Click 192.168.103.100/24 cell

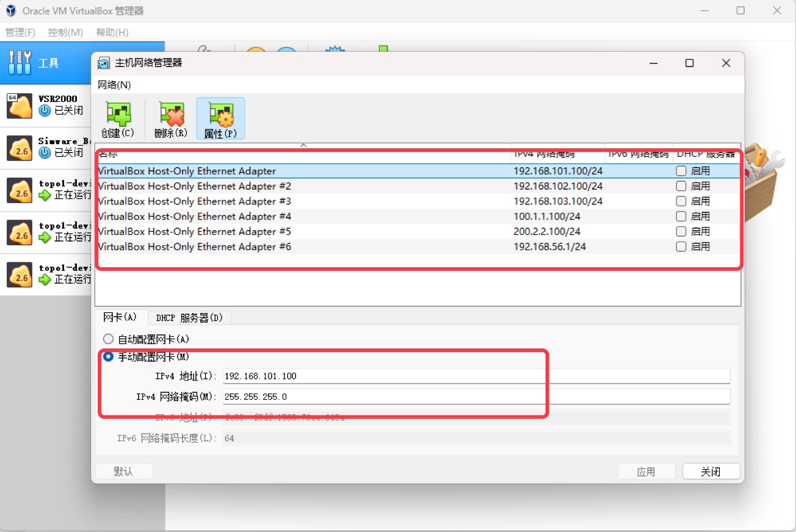coord(558,201)
